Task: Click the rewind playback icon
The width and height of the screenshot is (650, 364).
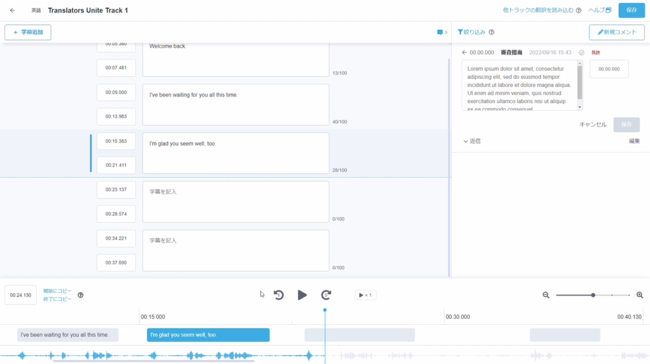Action: pos(279,295)
